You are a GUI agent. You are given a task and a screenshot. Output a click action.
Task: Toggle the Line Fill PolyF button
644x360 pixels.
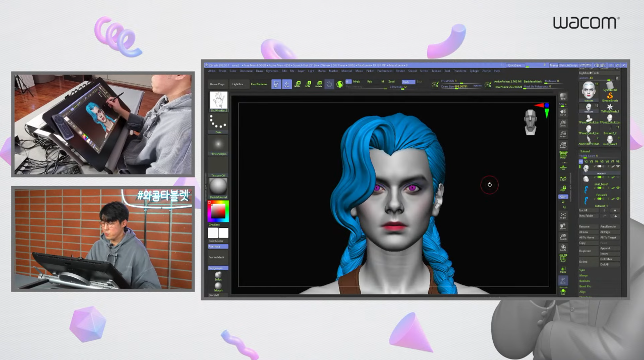(x=563, y=258)
